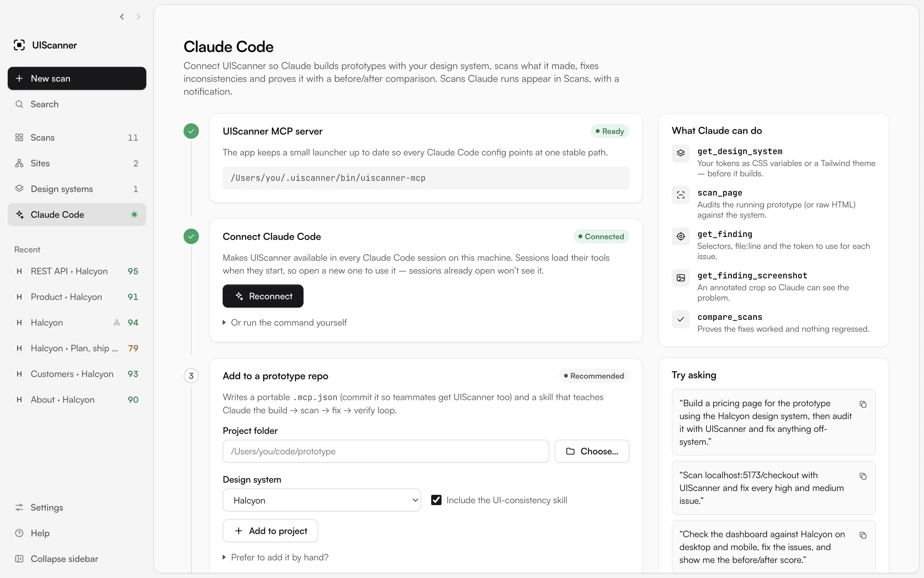Click the Choose... folder button
924x578 pixels.
coord(592,451)
